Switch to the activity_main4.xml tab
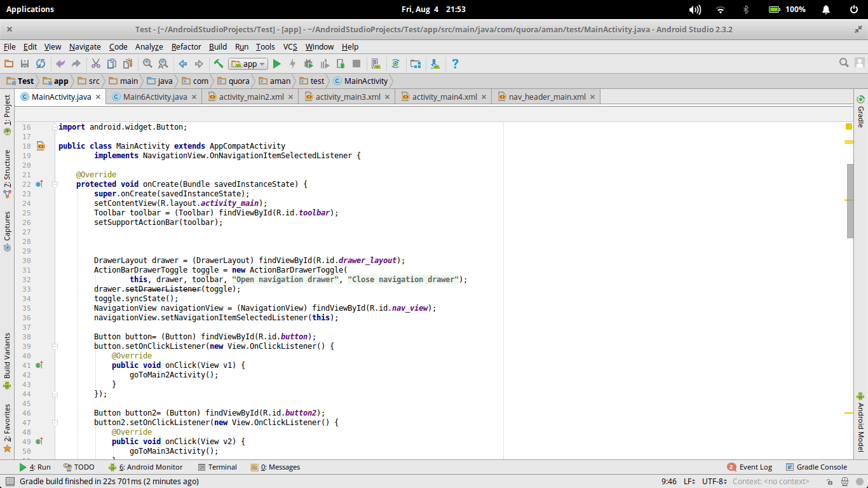 [444, 97]
